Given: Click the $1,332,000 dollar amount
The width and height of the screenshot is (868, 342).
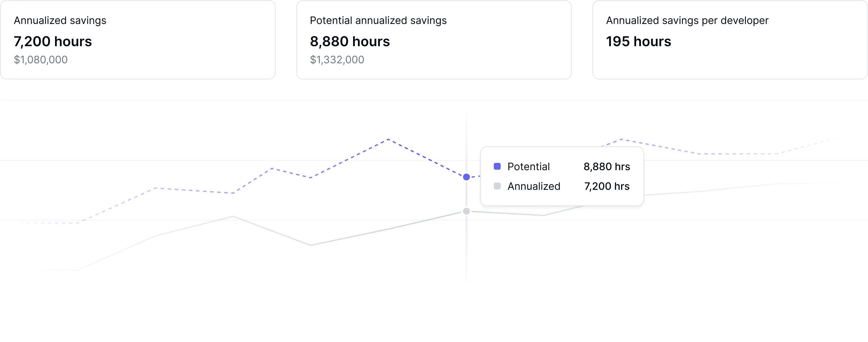Looking at the screenshot, I should point(337,60).
